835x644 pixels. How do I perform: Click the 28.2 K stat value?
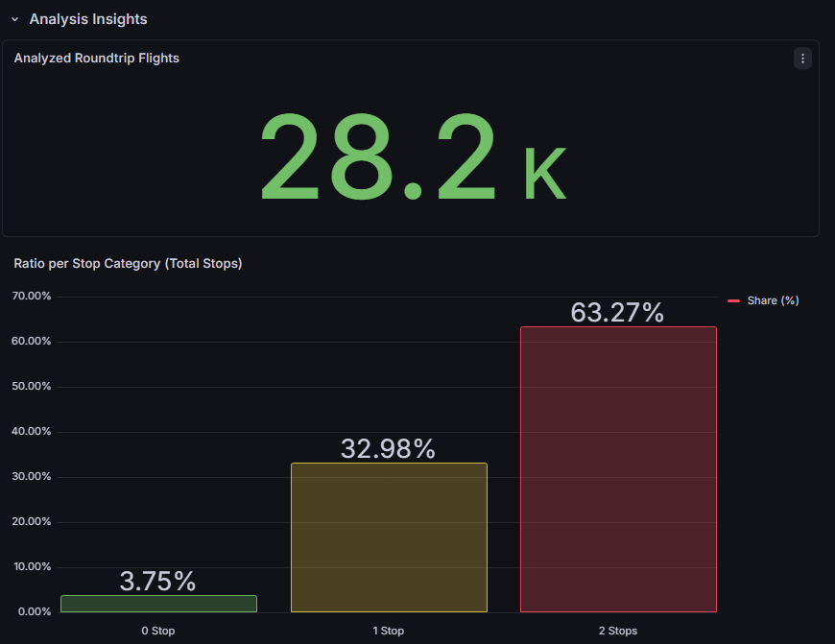coord(413,157)
